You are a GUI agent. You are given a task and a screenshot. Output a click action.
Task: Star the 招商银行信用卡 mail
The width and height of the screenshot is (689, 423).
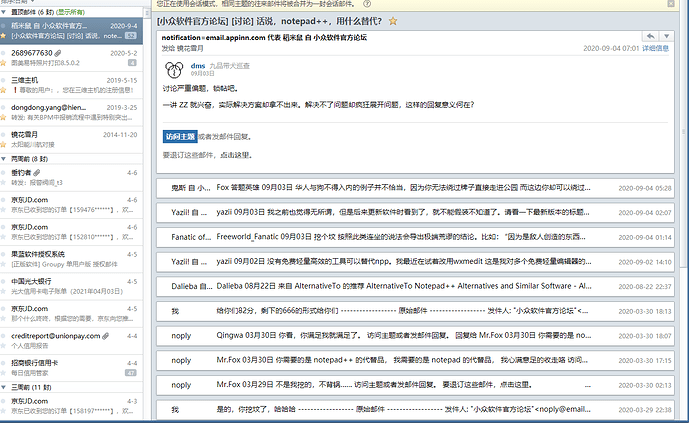coord(3,373)
